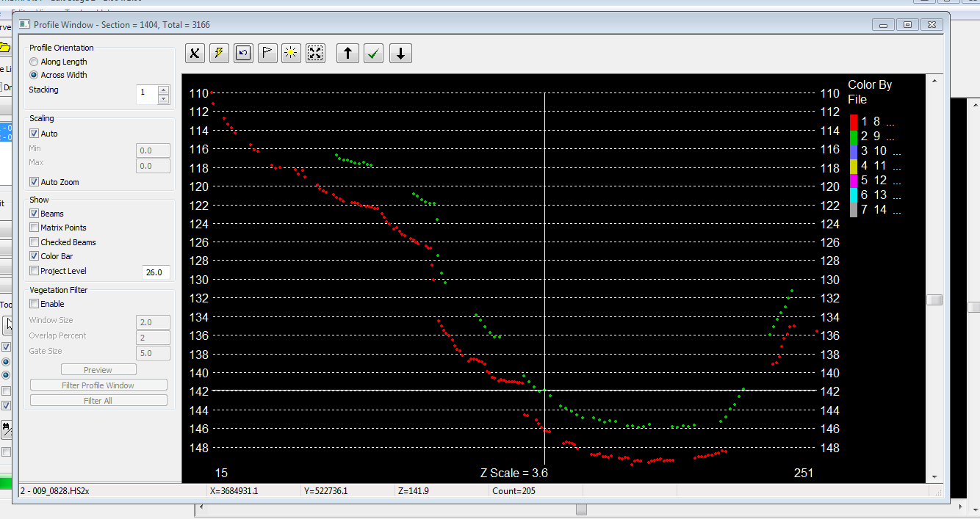Uncheck the Beams checkbox

(34, 214)
